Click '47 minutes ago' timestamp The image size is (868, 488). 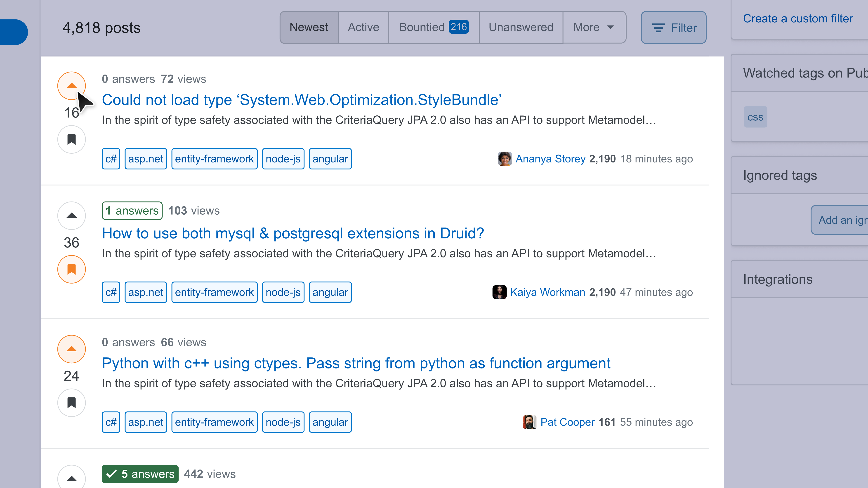point(656,292)
